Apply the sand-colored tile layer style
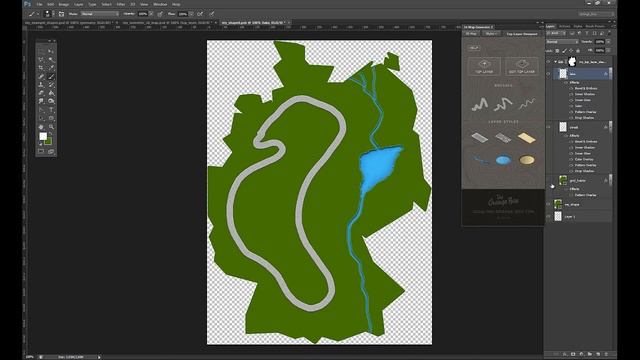This screenshot has height=360, width=640. (526, 138)
